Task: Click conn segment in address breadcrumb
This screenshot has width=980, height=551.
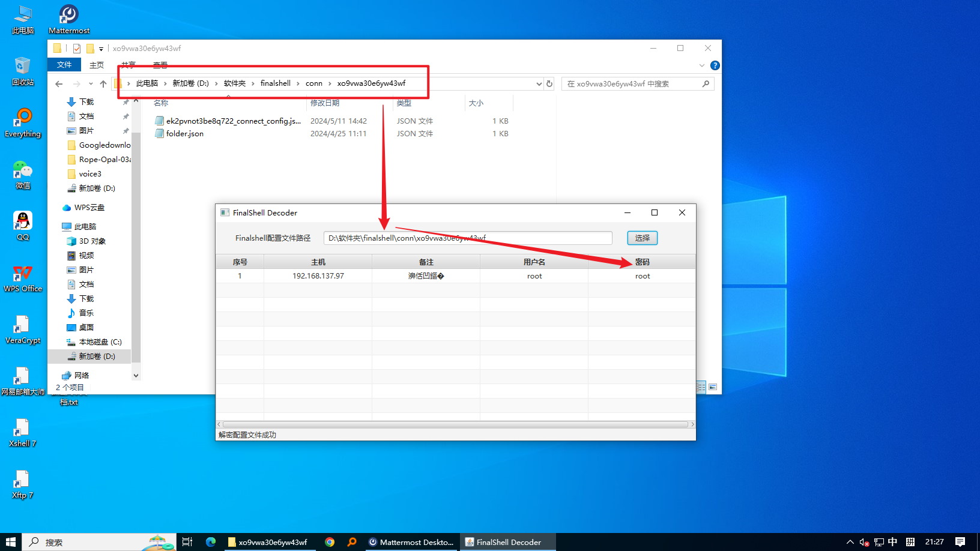Action: [x=314, y=83]
